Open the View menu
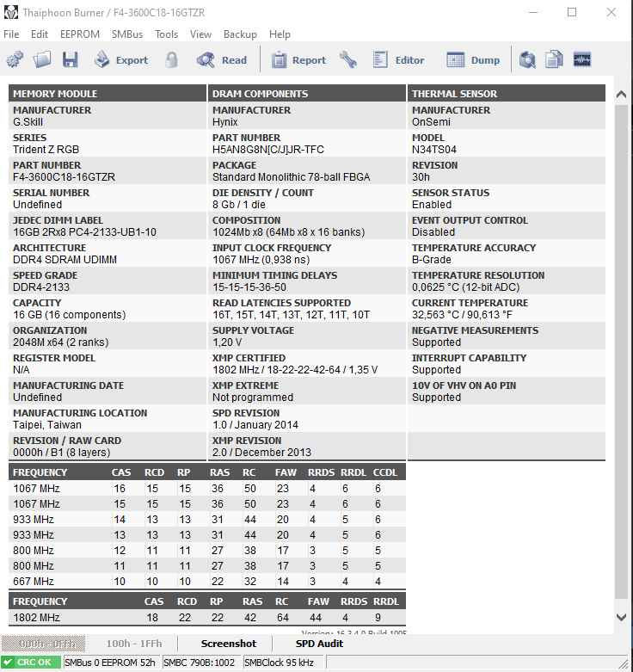633x672 pixels. click(x=200, y=34)
